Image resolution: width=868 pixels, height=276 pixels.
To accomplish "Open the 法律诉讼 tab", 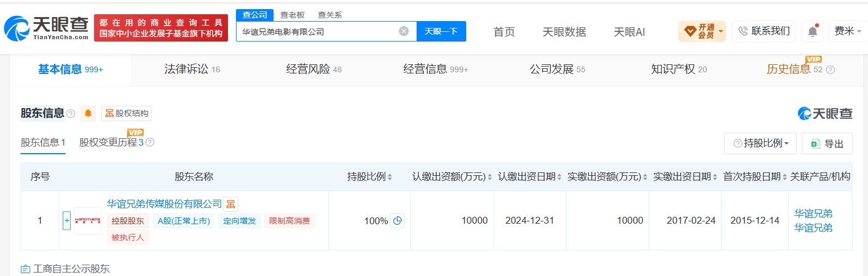I will (x=192, y=70).
